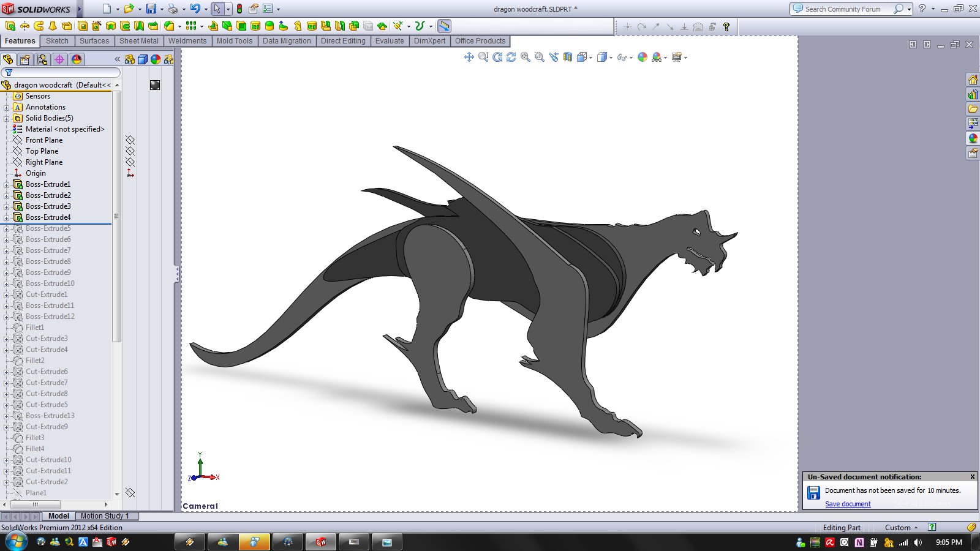Toggle Top Plane visibility in display pane
This screenshot has height=551, width=980.
click(130, 151)
